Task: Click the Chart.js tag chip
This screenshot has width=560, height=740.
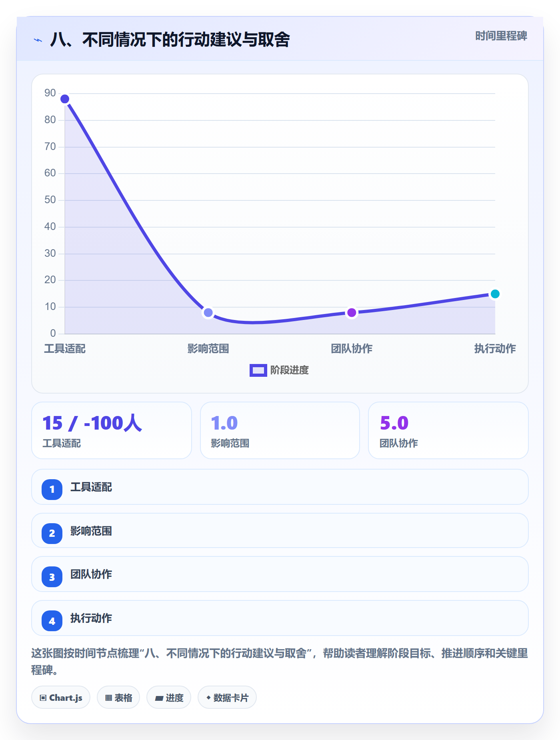Action: [x=61, y=698]
